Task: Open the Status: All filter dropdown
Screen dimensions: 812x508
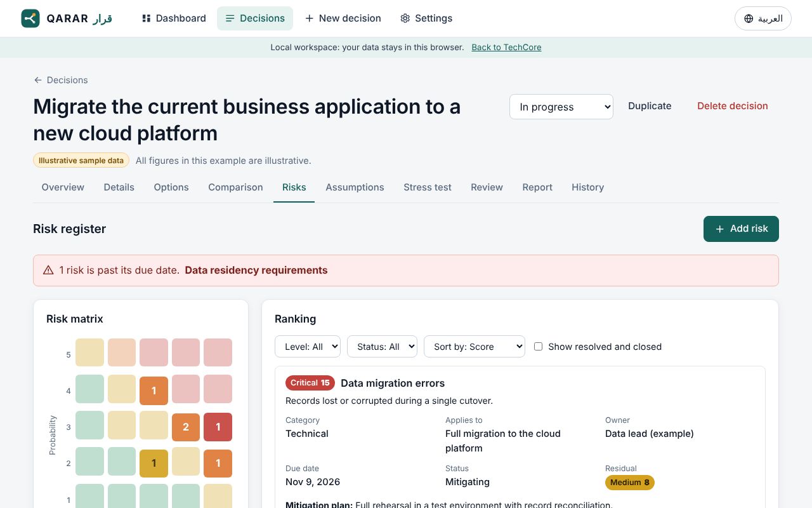Action: (382, 347)
